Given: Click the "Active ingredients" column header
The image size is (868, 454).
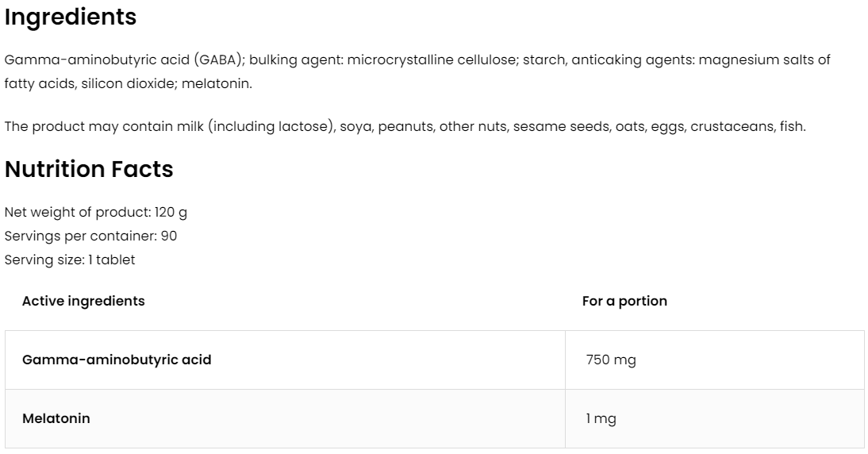Looking at the screenshot, I should pos(83,302).
